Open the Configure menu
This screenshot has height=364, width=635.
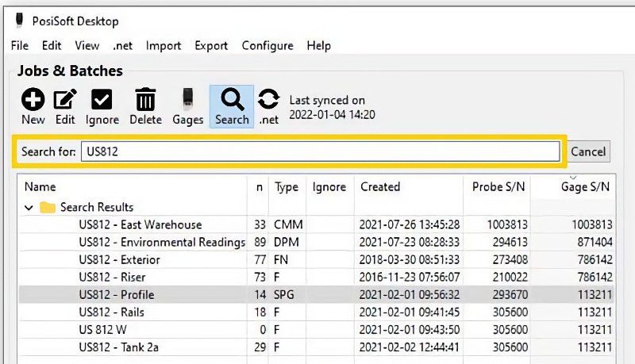267,46
